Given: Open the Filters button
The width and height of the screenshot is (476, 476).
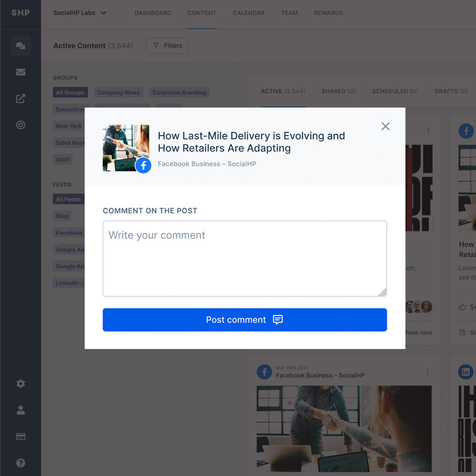Looking at the screenshot, I should (x=167, y=45).
